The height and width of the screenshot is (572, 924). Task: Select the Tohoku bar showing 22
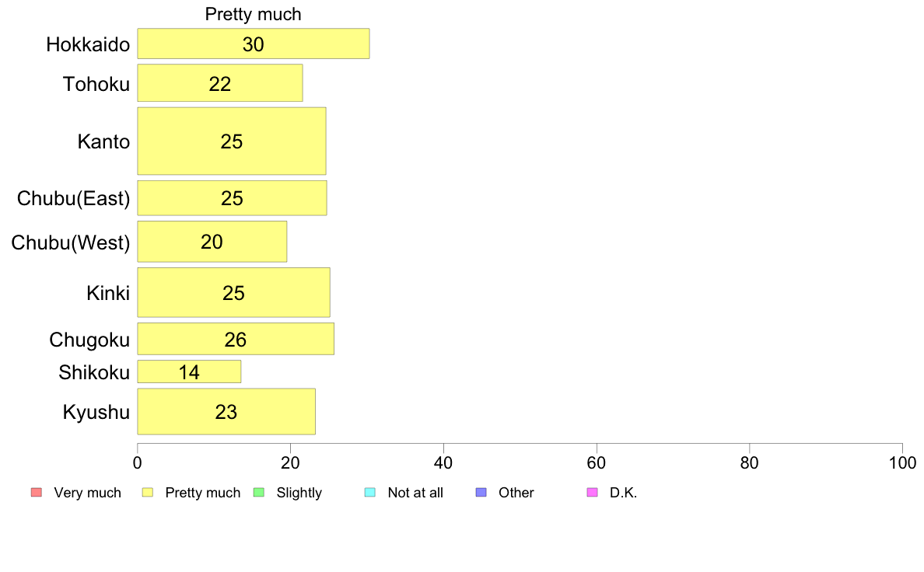pos(220,83)
